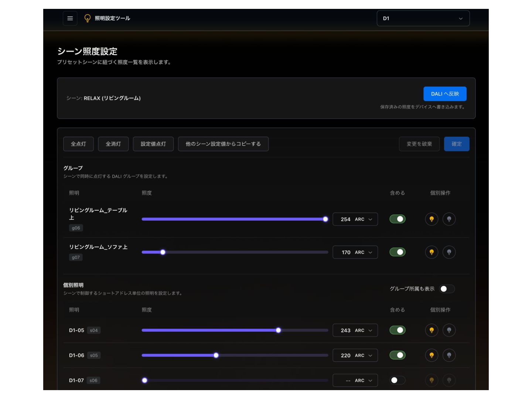Screen dimensions: 532x399
Task: Click D1-07 gray bulb icon
Action: pos(449,380)
